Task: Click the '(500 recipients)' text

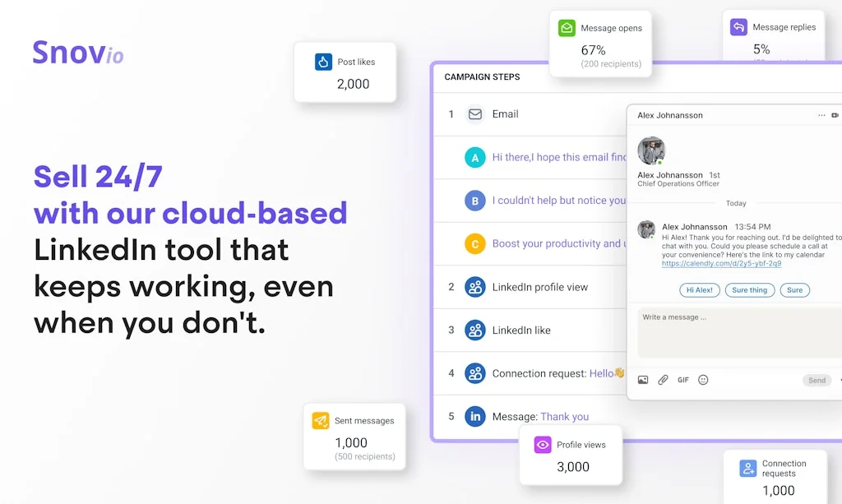Action: coord(364,457)
